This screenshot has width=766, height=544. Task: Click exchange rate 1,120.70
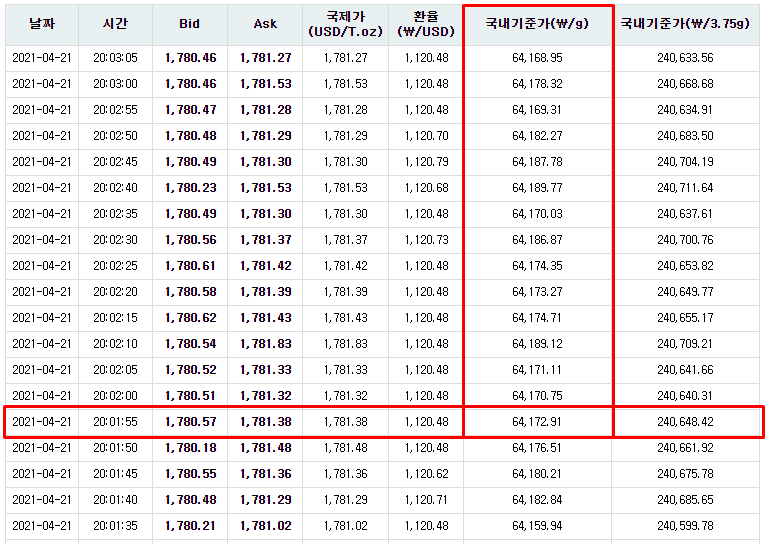click(x=426, y=136)
